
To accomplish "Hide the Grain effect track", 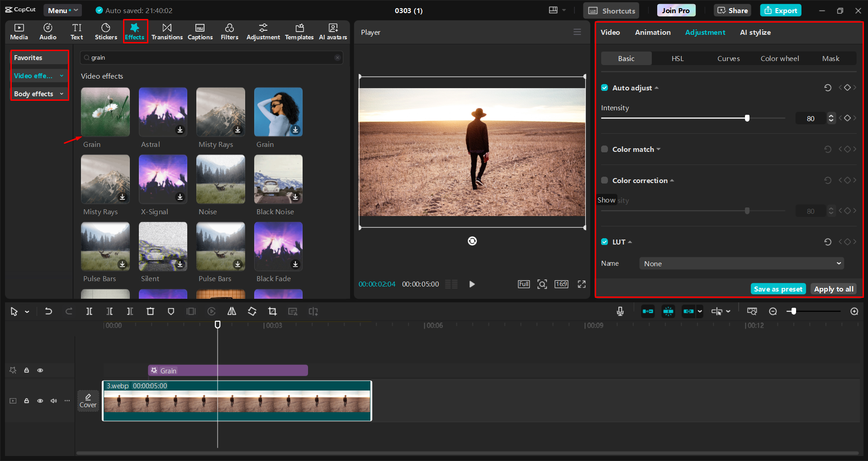I will tap(40, 370).
